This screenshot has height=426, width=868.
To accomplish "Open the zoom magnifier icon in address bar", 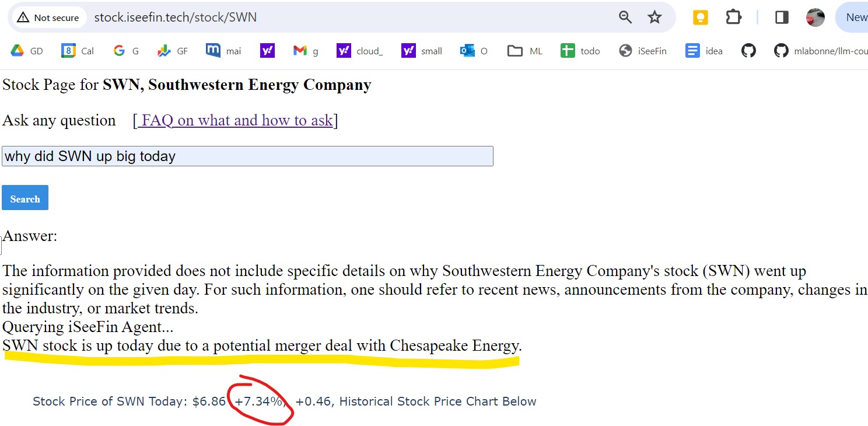I will pyautogui.click(x=625, y=18).
